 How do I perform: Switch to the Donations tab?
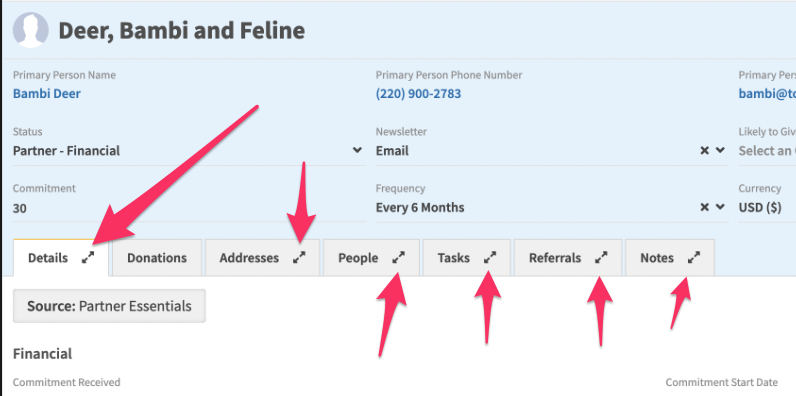157,258
